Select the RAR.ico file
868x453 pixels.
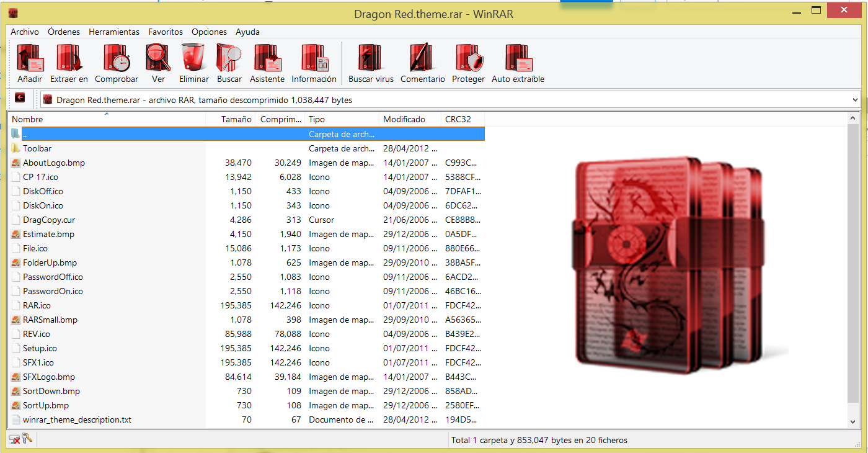tap(37, 305)
